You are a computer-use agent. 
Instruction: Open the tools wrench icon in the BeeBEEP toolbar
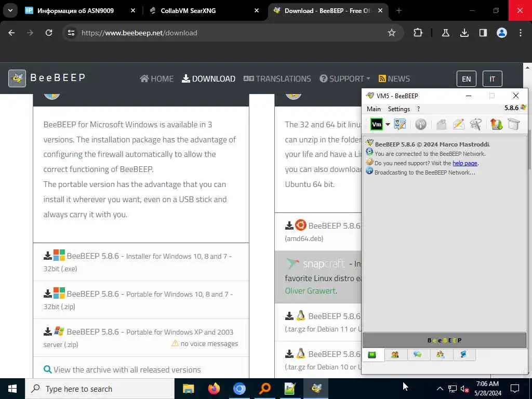(476, 125)
